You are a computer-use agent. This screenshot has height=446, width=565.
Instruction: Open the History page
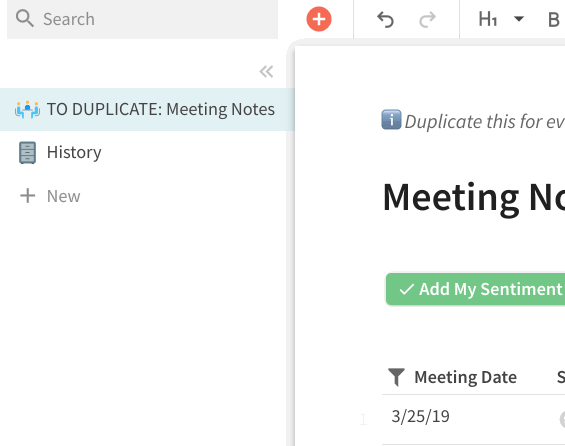(x=143, y=152)
